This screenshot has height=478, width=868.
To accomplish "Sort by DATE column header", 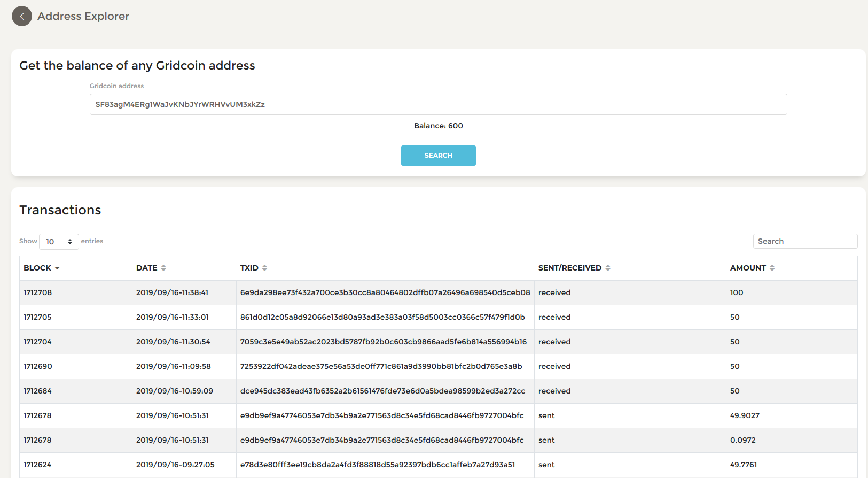I will (x=151, y=268).
